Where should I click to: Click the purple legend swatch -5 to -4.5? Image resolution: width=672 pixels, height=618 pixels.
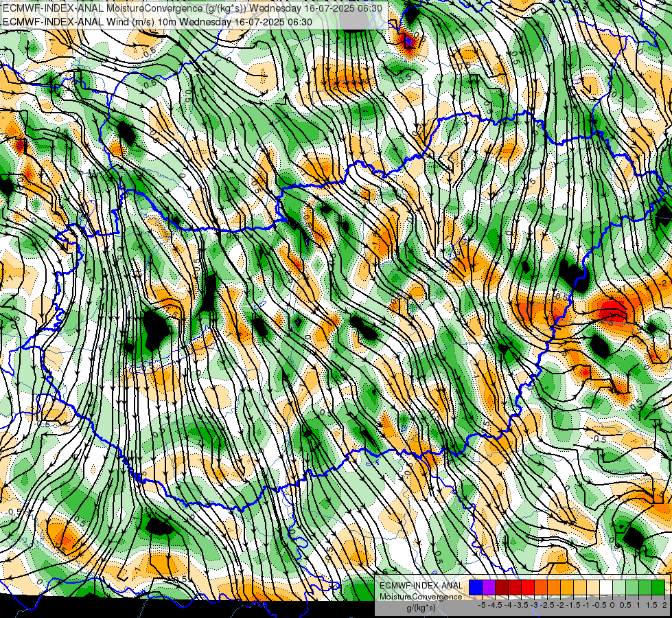coord(489,587)
